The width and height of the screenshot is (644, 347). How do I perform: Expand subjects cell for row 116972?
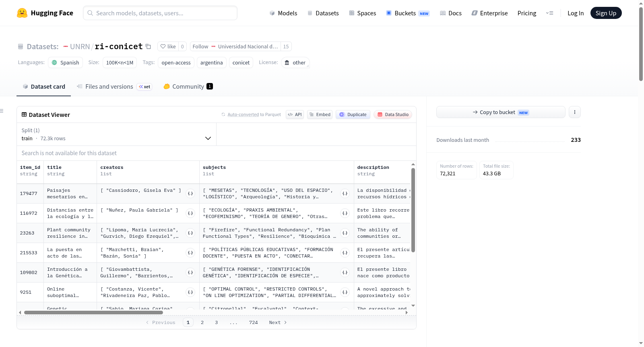click(345, 213)
